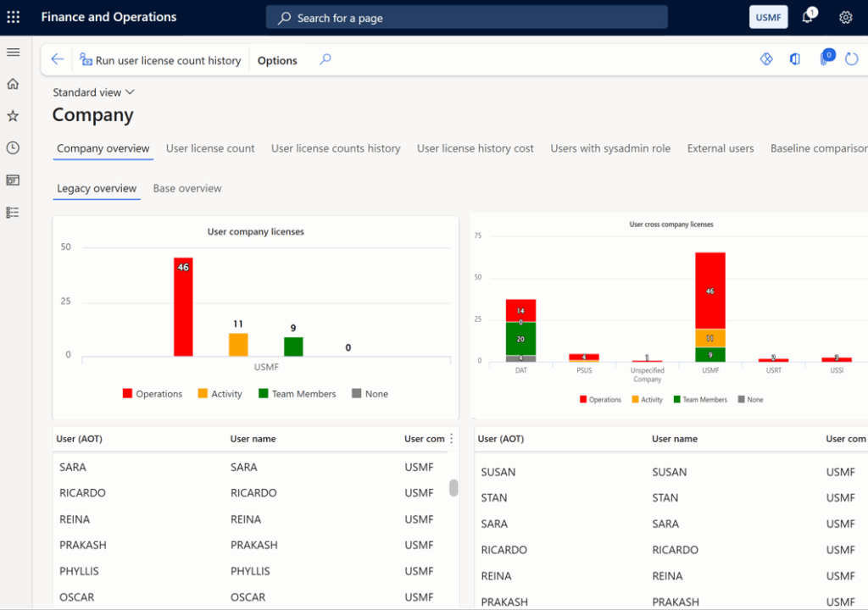Toggle Operations legend in User company licenses
Viewport: 868px width, 610px height.
(x=153, y=394)
